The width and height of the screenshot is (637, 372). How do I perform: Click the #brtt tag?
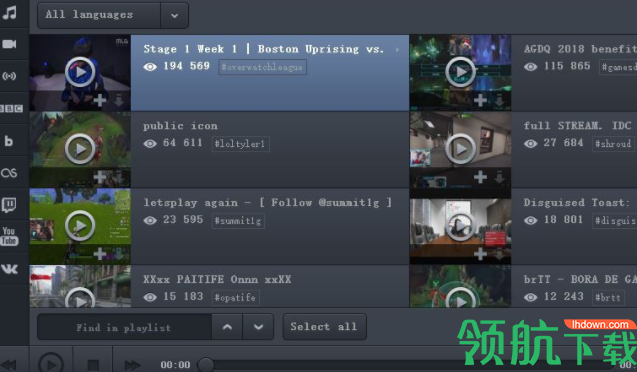click(x=608, y=297)
